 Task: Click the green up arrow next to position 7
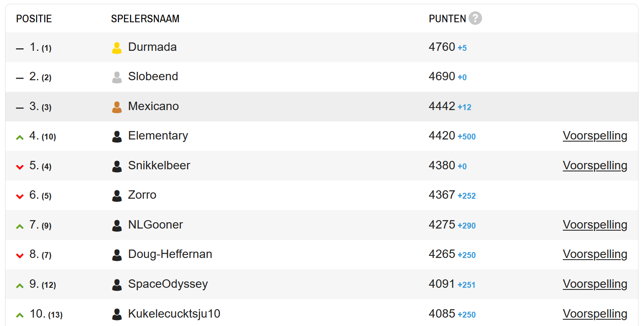coord(20,226)
